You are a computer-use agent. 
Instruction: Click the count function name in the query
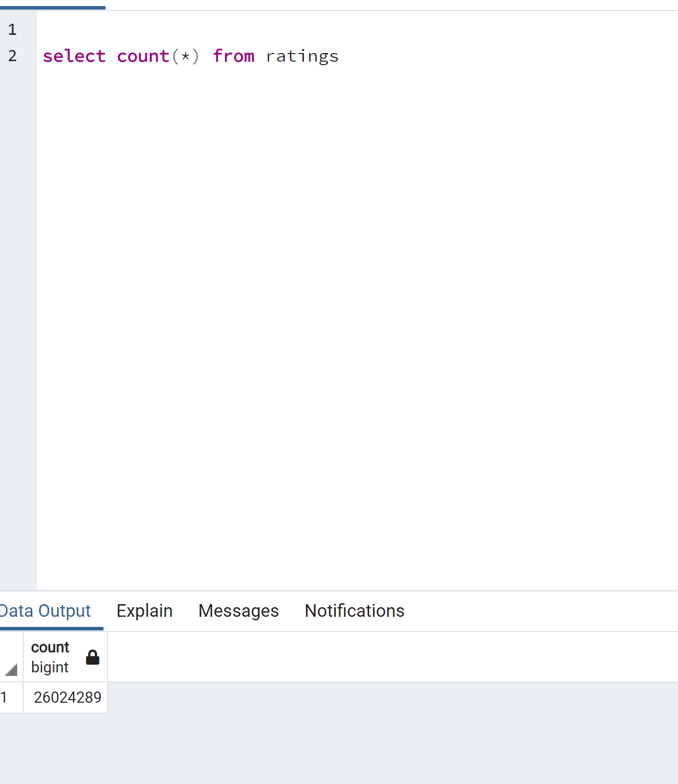[x=143, y=56]
